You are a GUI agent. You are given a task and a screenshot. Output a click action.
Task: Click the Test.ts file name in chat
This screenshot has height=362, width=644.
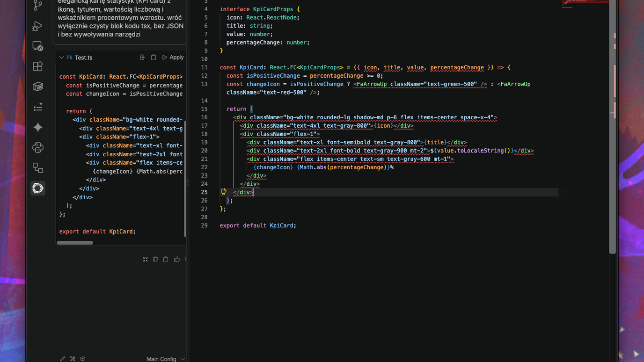(x=84, y=58)
